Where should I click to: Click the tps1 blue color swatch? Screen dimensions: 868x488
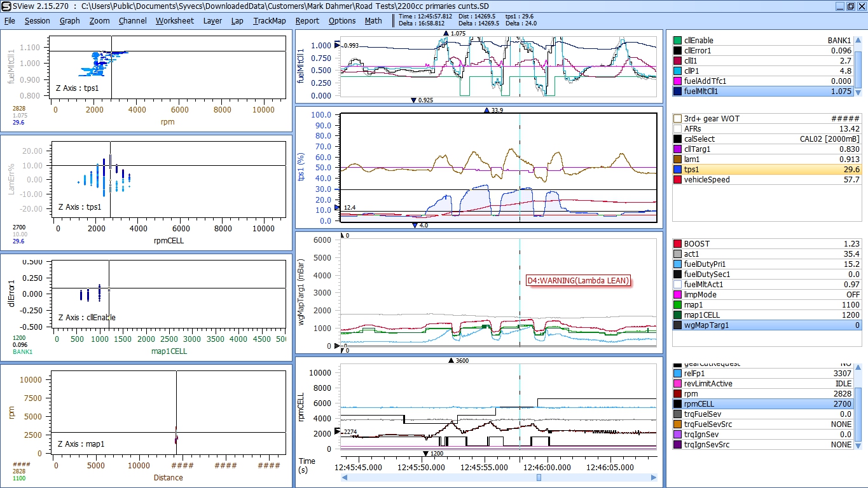pyautogui.click(x=678, y=170)
